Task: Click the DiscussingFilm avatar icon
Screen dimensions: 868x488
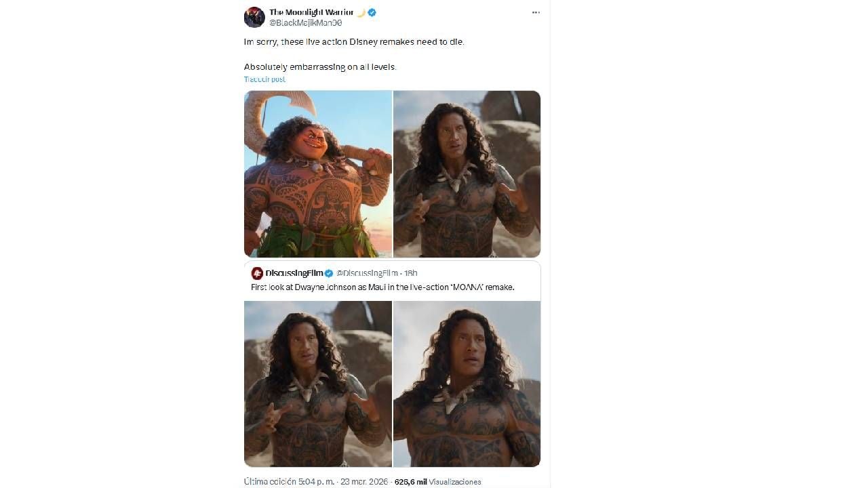Action: 257,273
